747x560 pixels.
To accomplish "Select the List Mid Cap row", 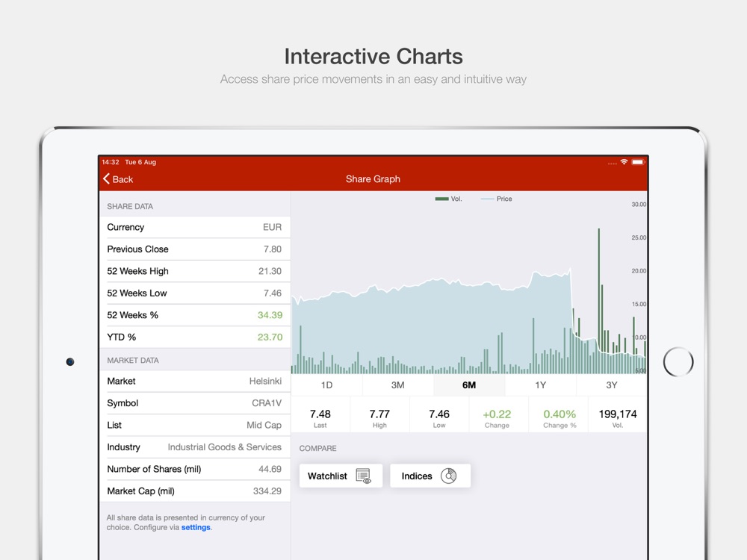I will [x=195, y=425].
